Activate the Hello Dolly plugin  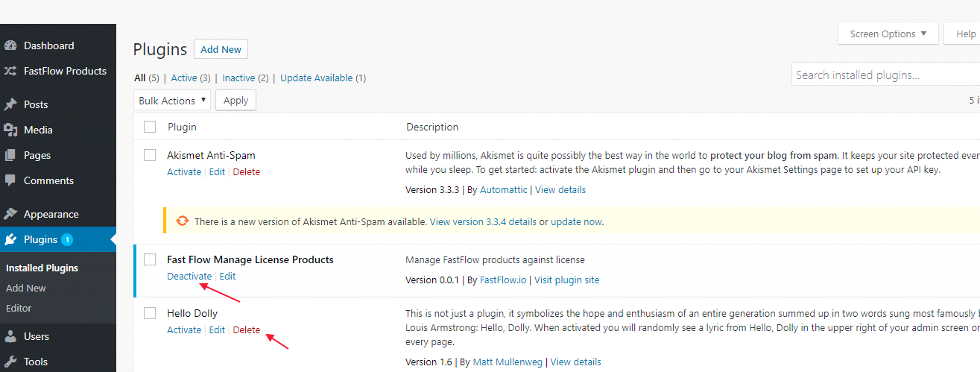point(184,330)
